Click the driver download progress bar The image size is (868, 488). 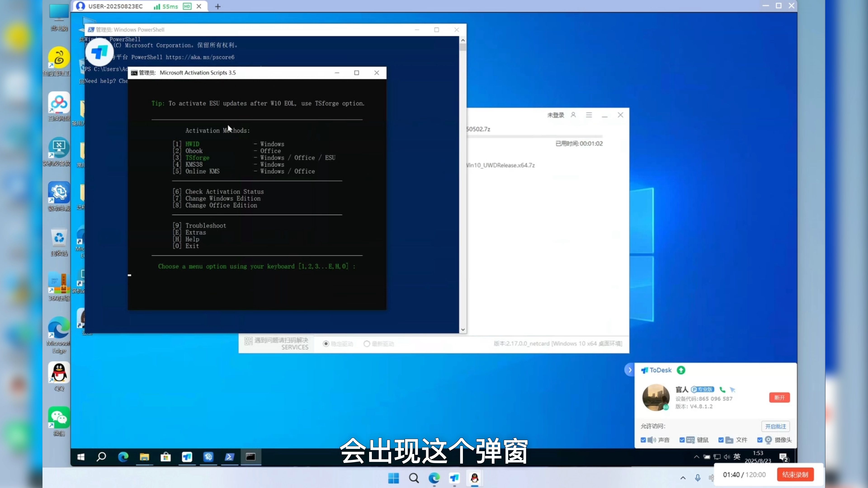click(x=535, y=136)
